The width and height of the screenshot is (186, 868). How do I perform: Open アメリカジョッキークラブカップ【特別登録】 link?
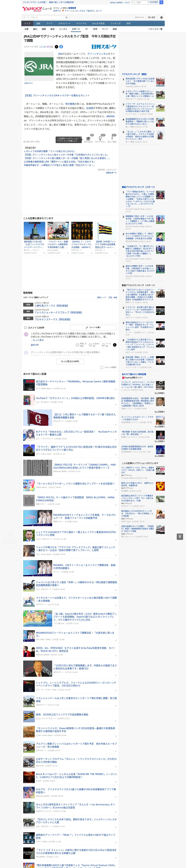click(58, 312)
